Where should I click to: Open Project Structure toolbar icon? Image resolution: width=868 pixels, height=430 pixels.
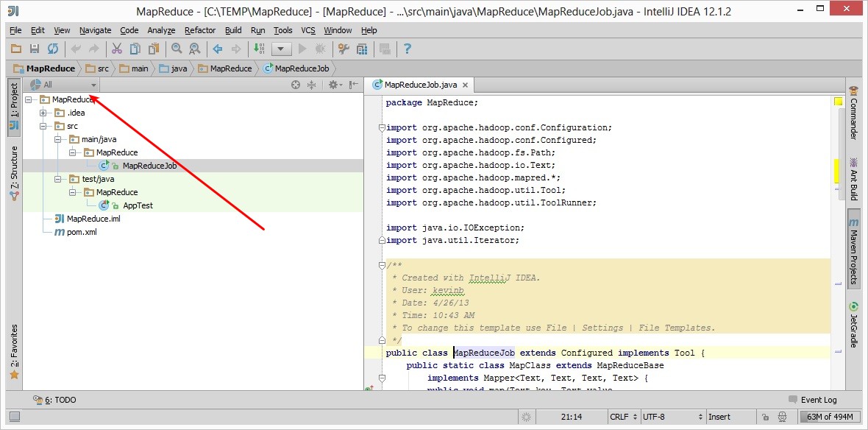click(x=362, y=49)
